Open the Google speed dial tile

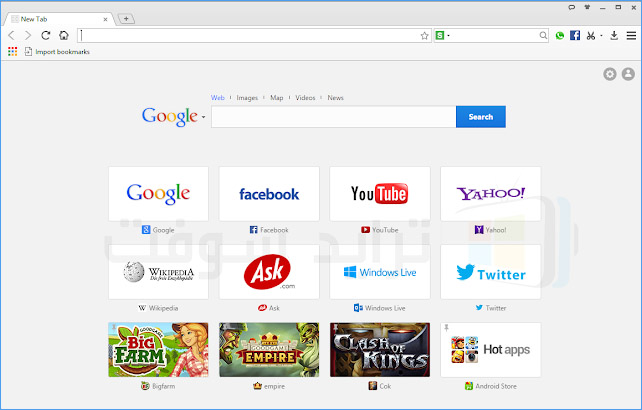158,194
